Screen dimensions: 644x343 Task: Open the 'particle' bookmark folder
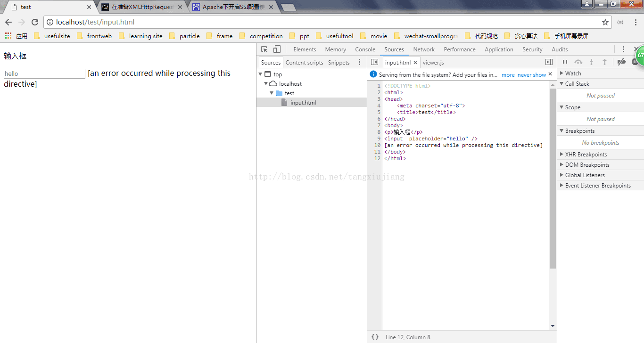click(x=184, y=36)
